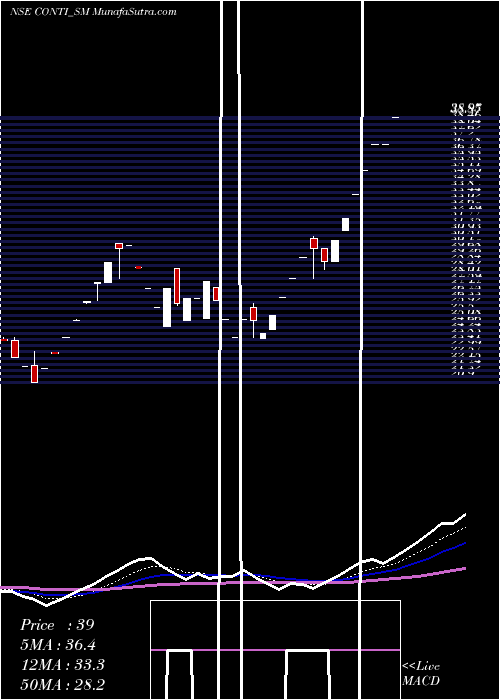500x700 pixels.
Task: Click the 38.97 top price label
Action: [466, 107]
